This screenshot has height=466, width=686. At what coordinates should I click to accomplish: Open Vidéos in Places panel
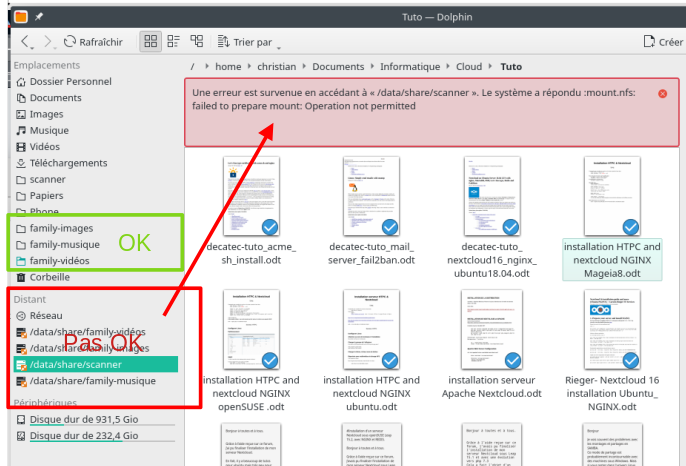[95, 147]
